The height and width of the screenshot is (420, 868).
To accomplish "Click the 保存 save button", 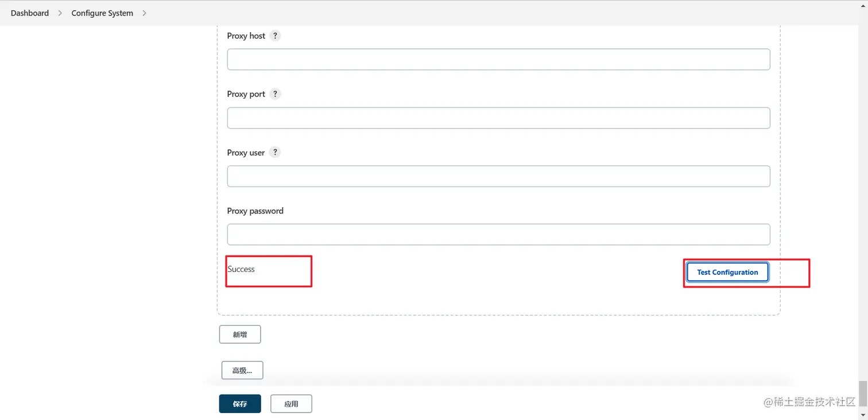I will coord(240,404).
